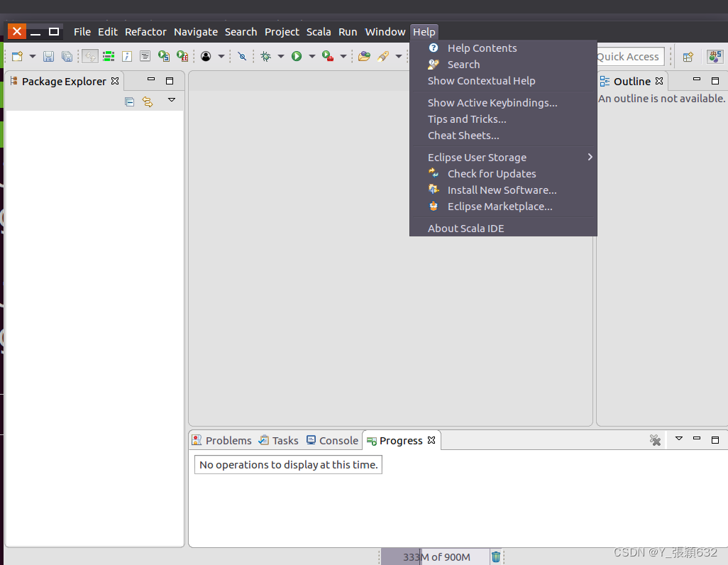
Task: Click the heap status memory bar
Action: click(x=434, y=556)
